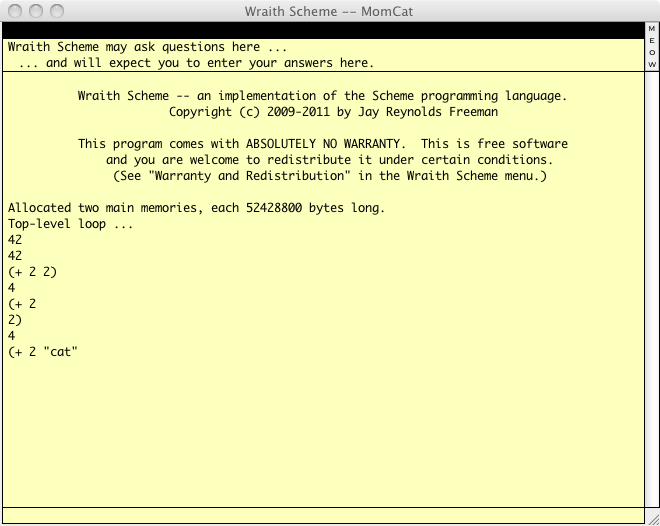Click the 'Top-level loop ...' line
The height and width of the screenshot is (526, 660).
pos(70,224)
